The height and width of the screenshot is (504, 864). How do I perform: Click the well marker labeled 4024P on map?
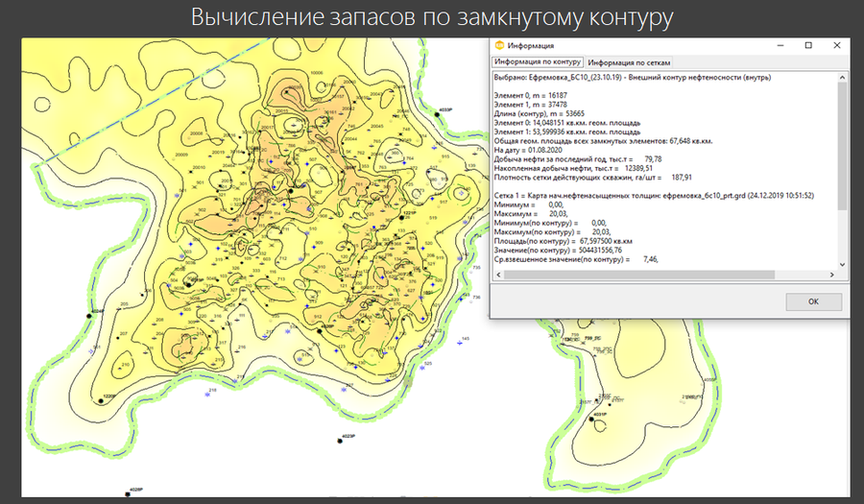pyautogui.click(x=89, y=316)
